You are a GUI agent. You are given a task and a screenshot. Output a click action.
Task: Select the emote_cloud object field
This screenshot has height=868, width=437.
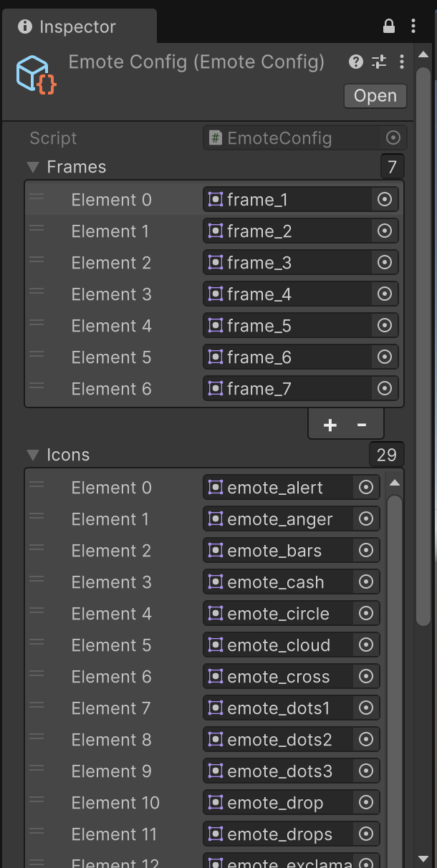279,645
